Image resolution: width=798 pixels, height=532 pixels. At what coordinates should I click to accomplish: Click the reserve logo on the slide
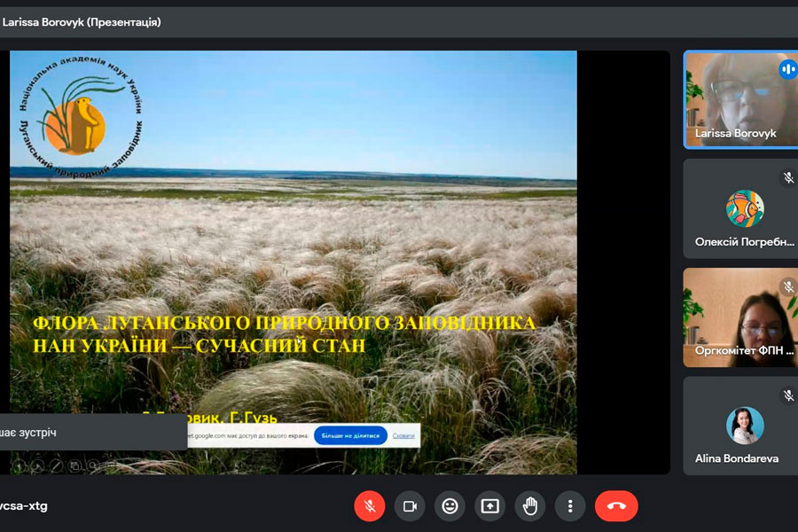(81, 116)
